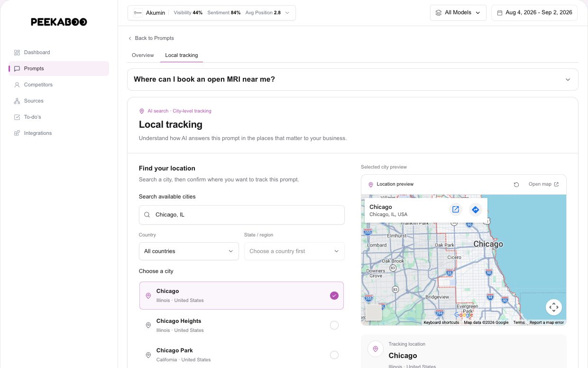The height and width of the screenshot is (368, 588).
Task: Click the pin icon in Chicago Park row
Action: coord(148,355)
